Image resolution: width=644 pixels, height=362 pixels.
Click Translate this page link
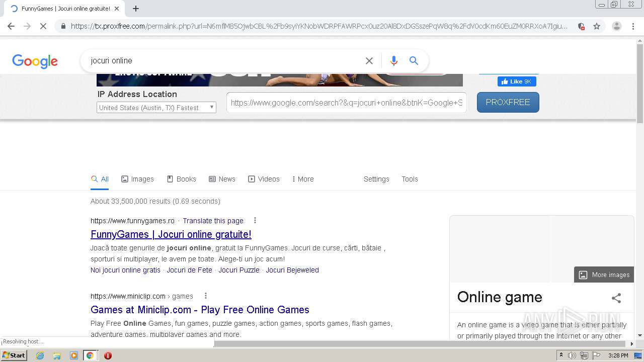click(213, 221)
